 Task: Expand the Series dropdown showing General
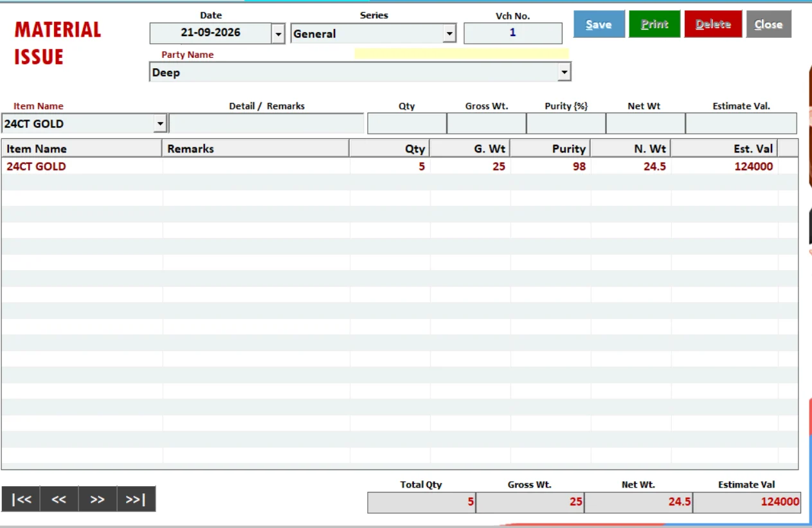pyautogui.click(x=450, y=33)
